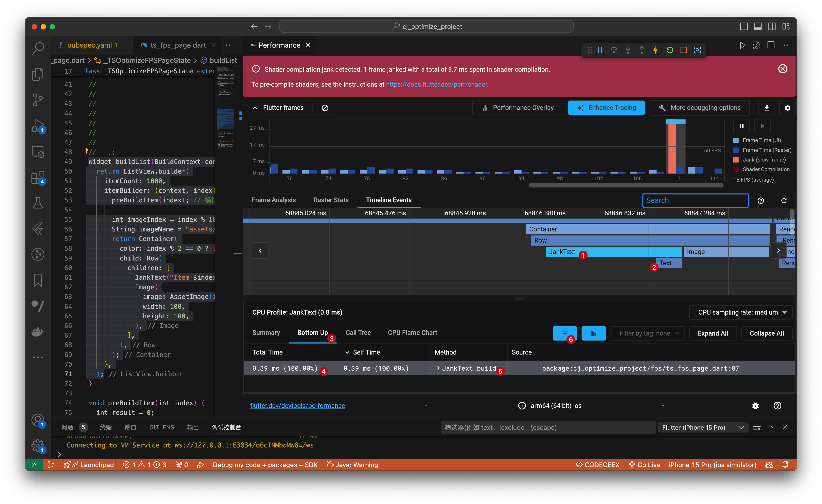Screen dimensions: 822x504
Task: Open Performance Overlay options
Action: pos(518,108)
